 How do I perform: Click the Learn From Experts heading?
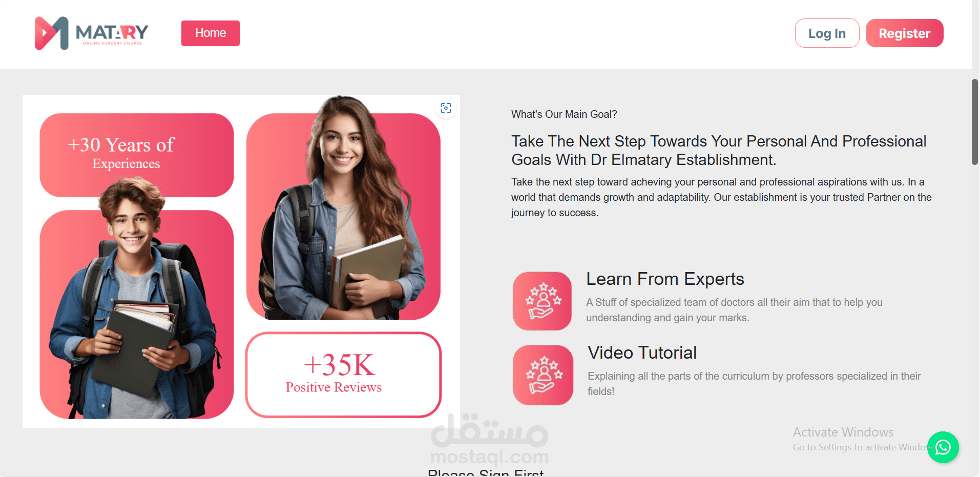[665, 279]
